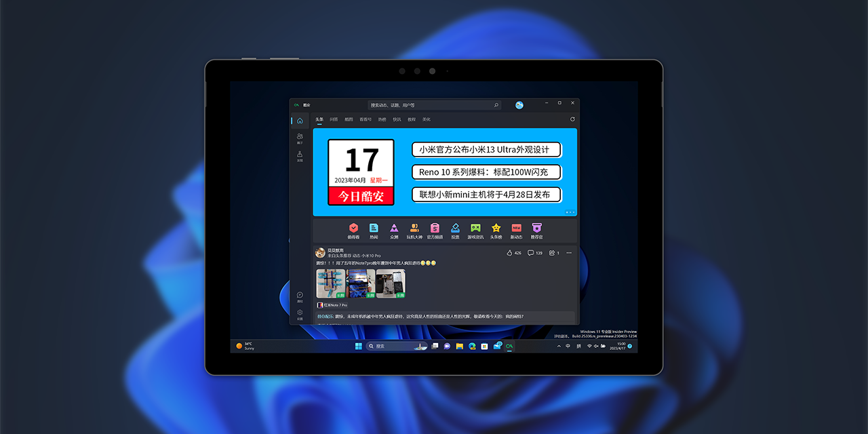
Task: Switch to the 看看号 tab
Action: [x=366, y=119]
